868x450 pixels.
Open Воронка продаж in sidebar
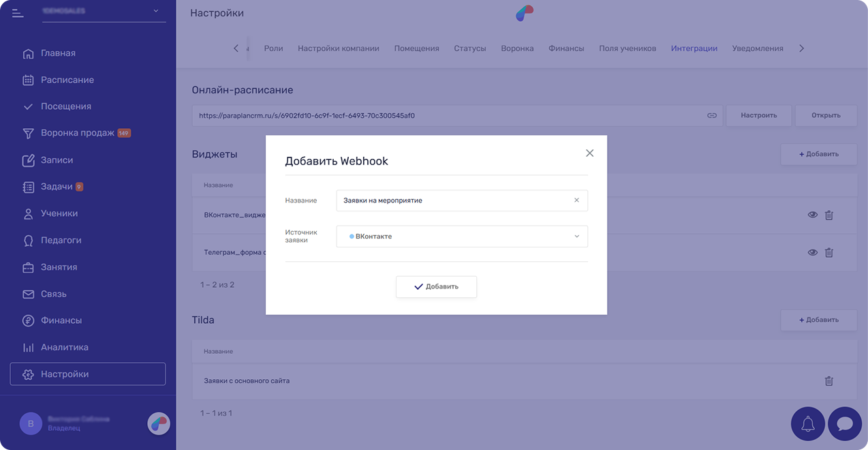77,133
